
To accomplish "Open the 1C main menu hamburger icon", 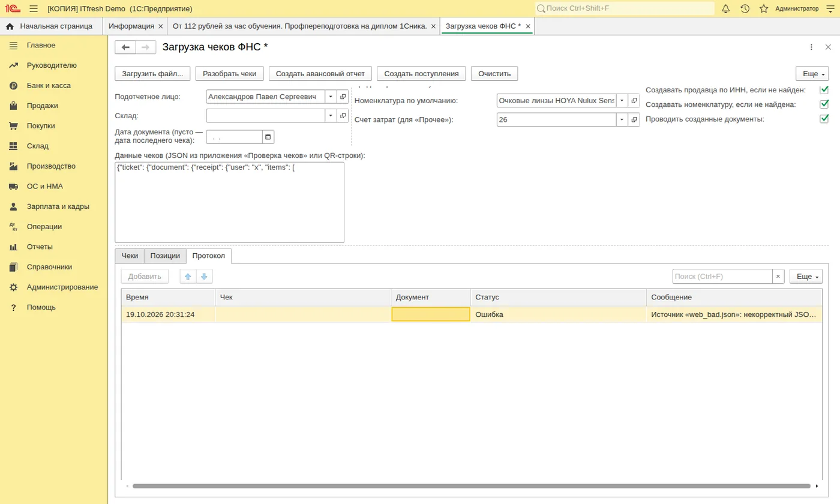I will (34, 8).
